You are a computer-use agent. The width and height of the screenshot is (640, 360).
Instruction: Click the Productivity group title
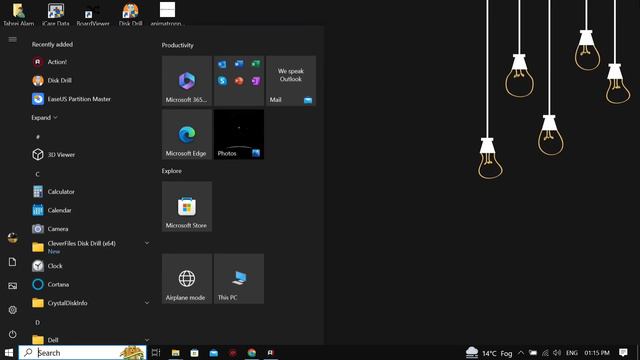(x=178, y=45)
